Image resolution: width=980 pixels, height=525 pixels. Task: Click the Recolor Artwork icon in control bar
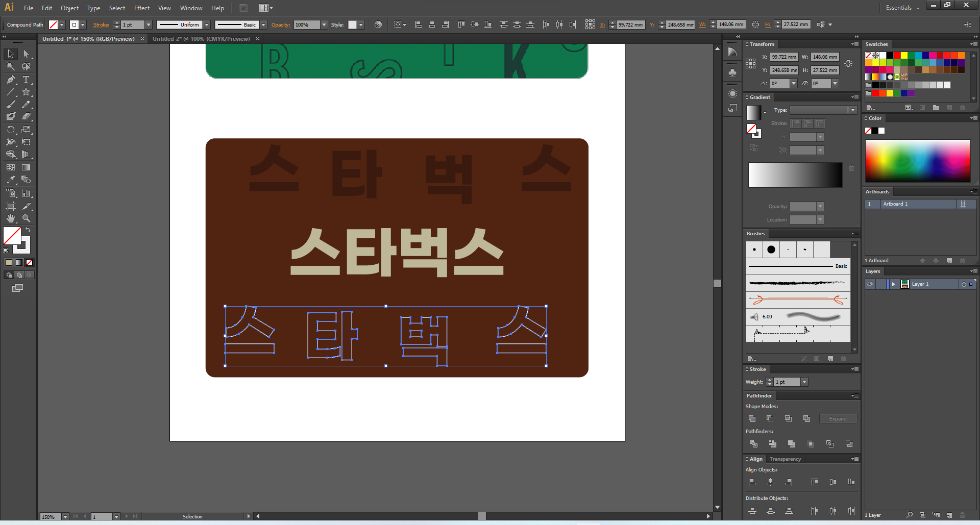[x=378, y=24]
